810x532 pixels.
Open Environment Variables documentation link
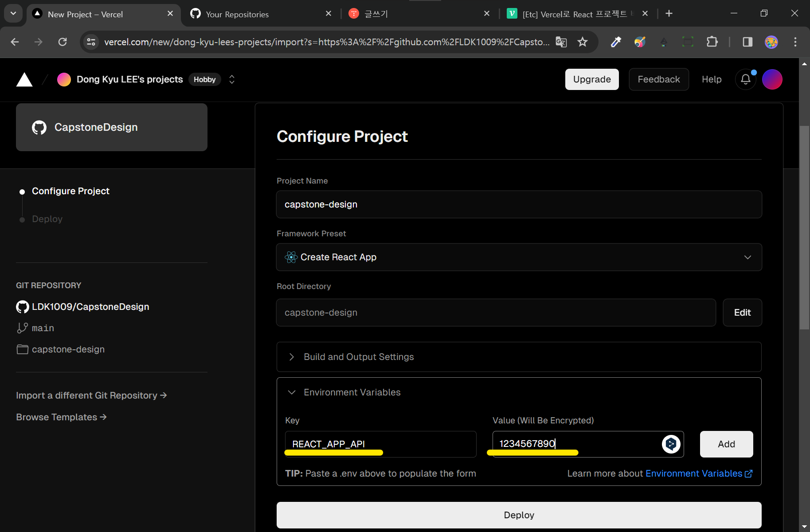click(x=699, y=473)
